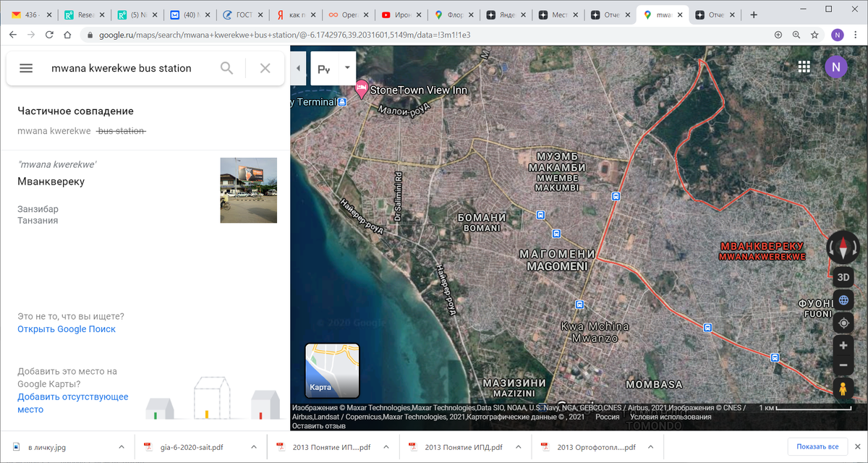Open Chrome profile avatar N
The width and height of the screenshot is (868, 463).
tap(837, 34)
